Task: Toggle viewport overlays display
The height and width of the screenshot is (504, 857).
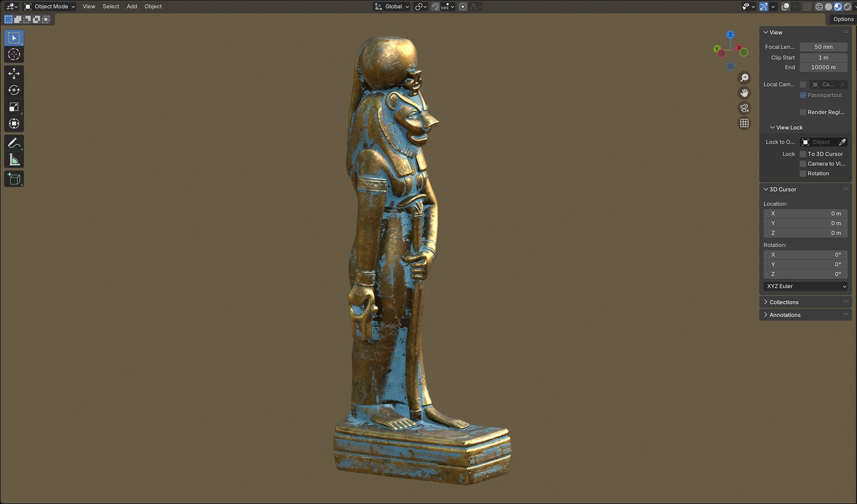Action: (x=786, y=7)
